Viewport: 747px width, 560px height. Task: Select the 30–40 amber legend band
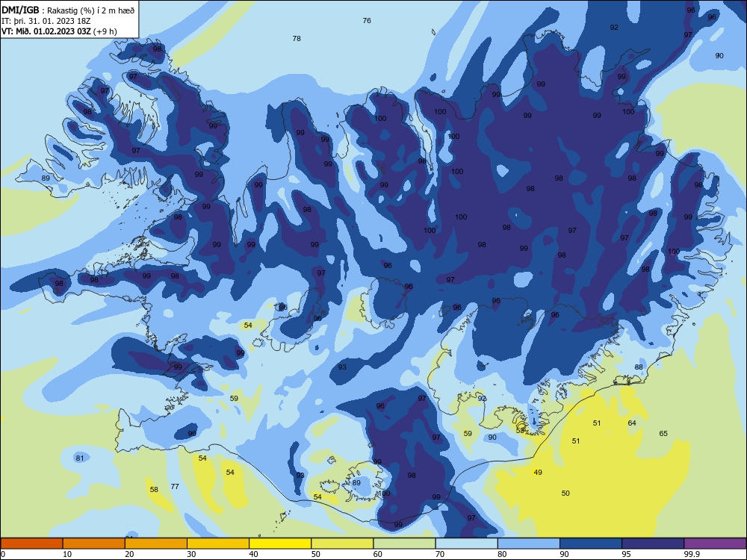(218, 544)
